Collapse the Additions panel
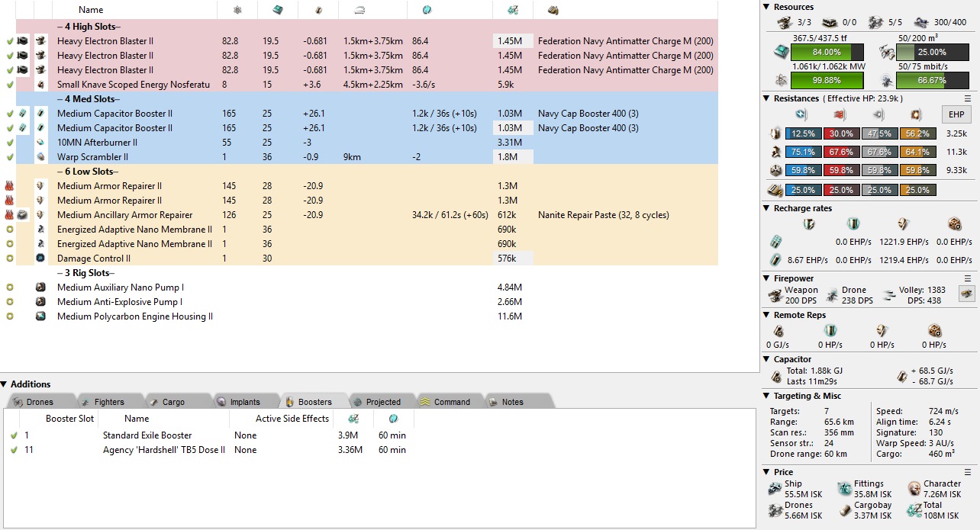Viewport: 980px width, 530px height. tap(5, 384)
